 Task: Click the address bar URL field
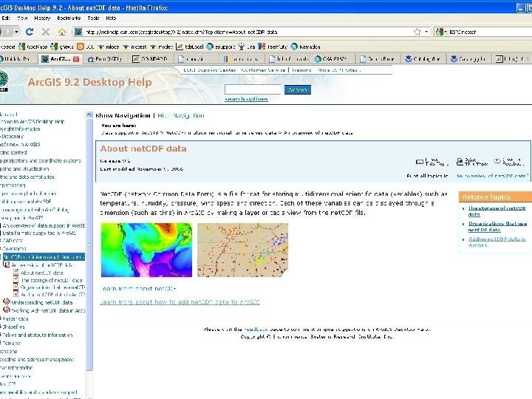click(248, 32)
